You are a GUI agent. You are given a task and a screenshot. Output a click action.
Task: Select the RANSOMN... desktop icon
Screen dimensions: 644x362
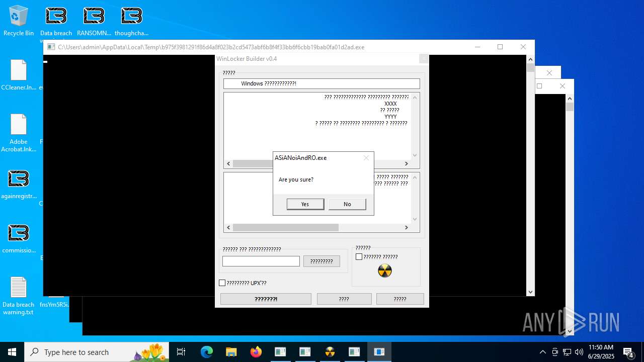tap(94, 21)
